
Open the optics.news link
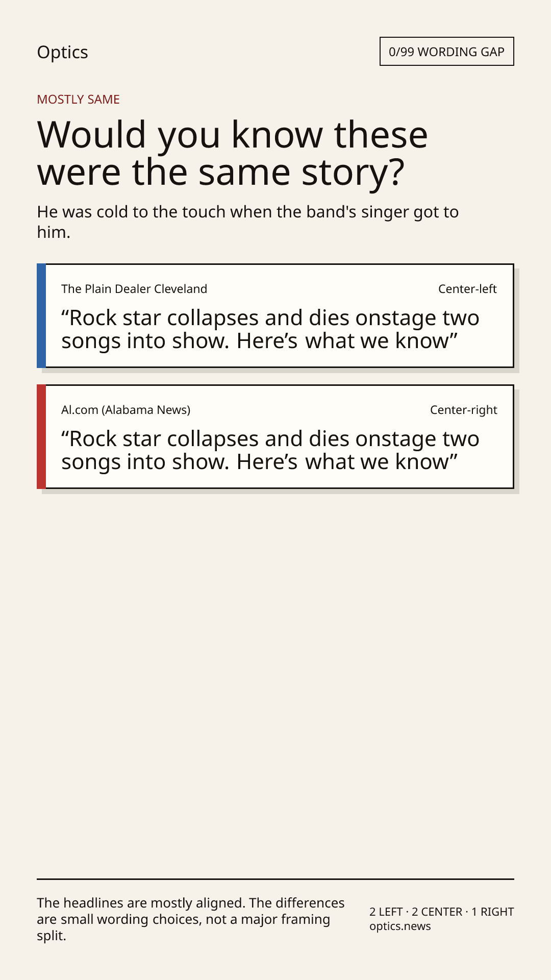[x=400, y=926]
